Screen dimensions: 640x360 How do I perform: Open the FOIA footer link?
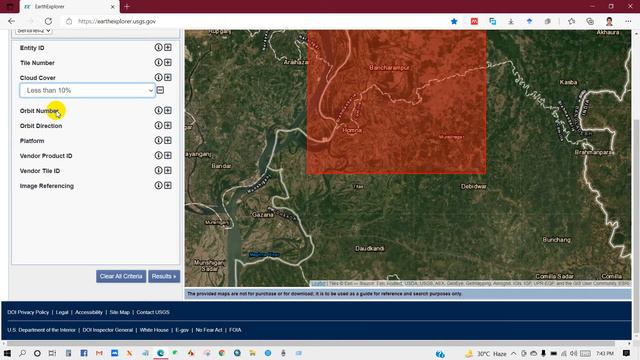[x=235, y=330]
